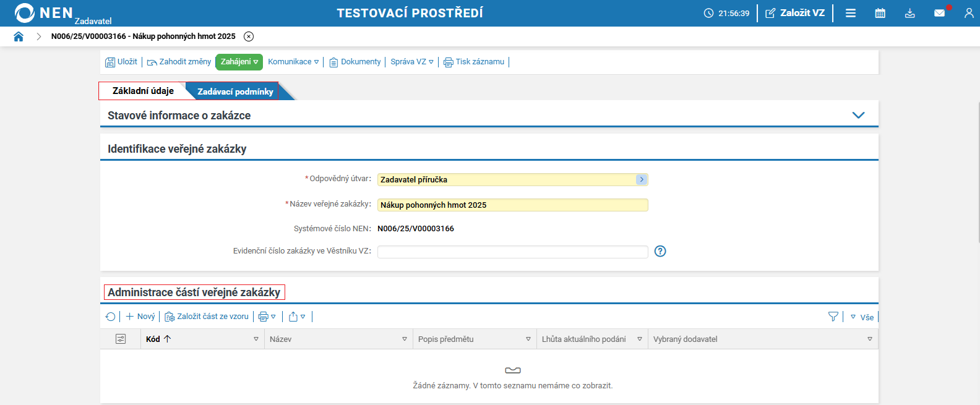Click Založit část ze vzoru
The height and width of the screenshot is (405, 980).
207,317
